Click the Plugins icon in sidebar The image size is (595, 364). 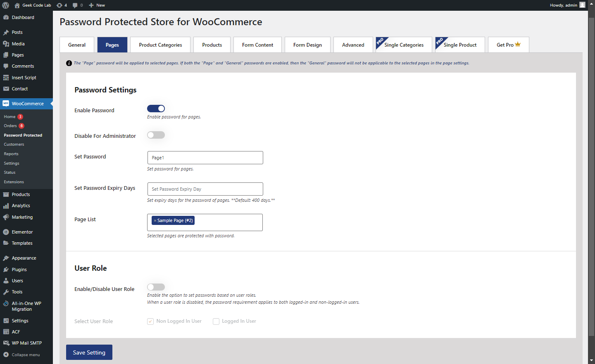[6, 269]
